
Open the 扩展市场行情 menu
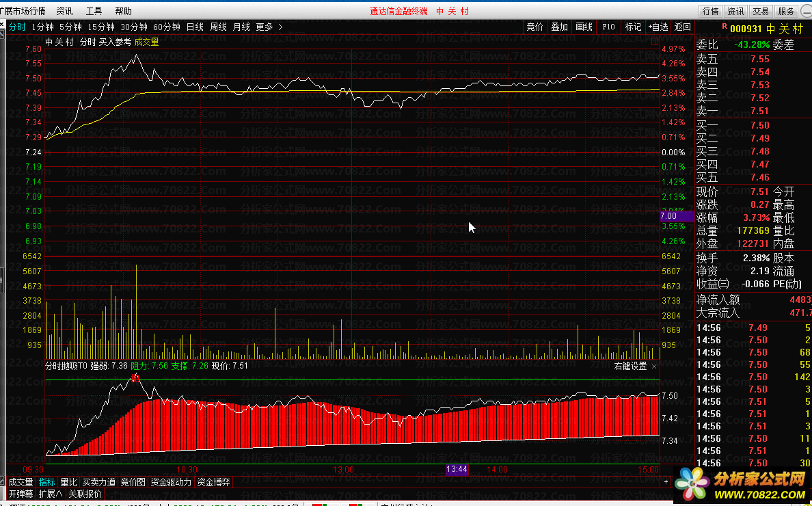pyautogui.click(x=23, y=11)
